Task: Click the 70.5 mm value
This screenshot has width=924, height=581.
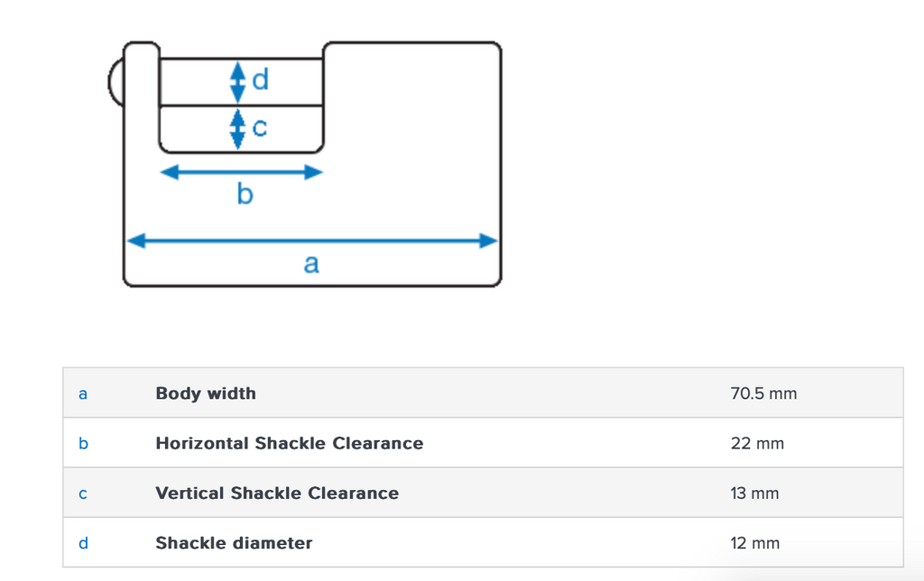Action: [763, 393]
